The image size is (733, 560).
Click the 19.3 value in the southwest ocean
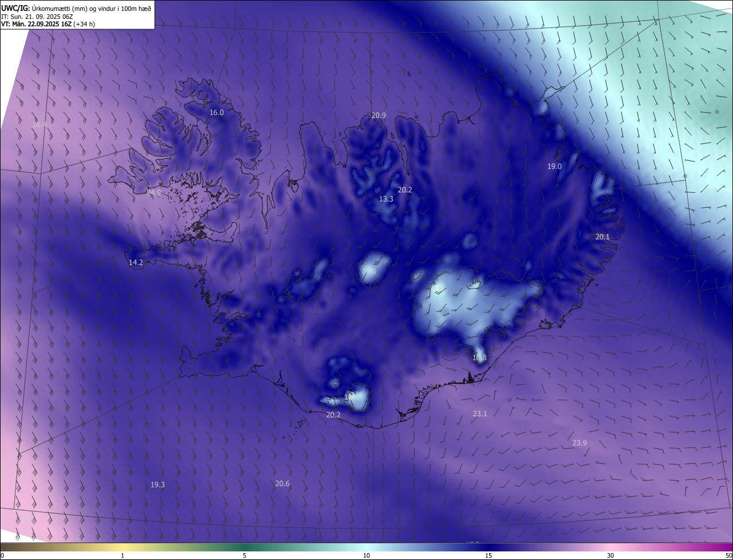point(157,485)
